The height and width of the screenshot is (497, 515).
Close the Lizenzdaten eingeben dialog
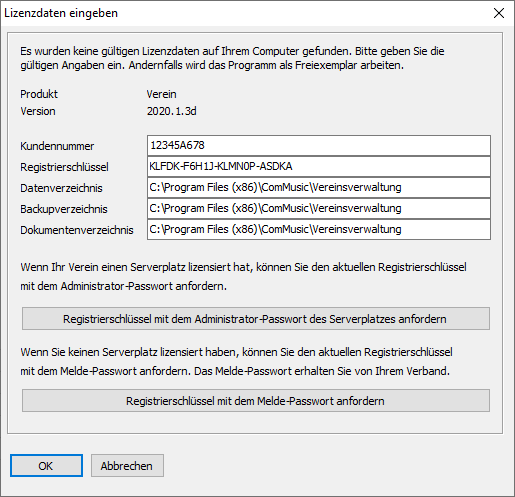(x=499, y=13)
